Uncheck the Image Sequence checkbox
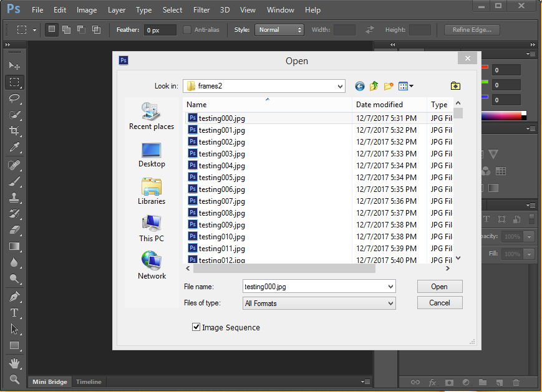Image resolution: width=542 pixels, height=392 pixels. [x=196, y=327]
